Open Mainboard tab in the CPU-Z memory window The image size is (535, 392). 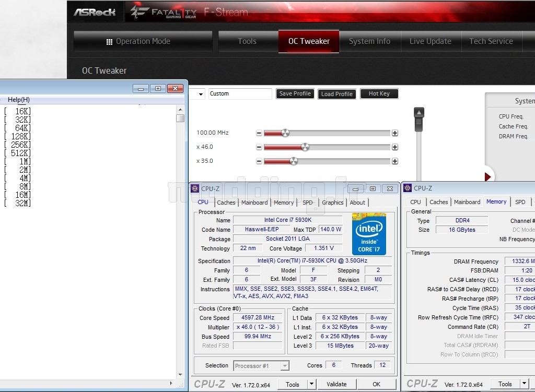[x=467, y=202]
